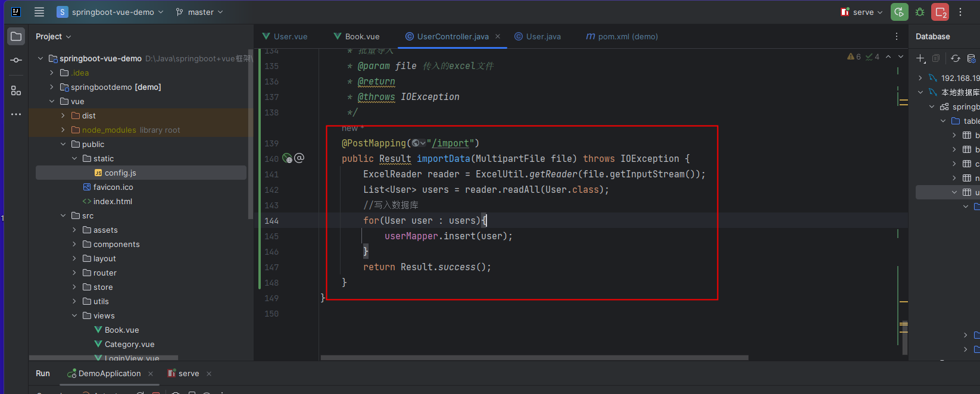
Task: Add a new data source
Action: click(x=920, y=58)
